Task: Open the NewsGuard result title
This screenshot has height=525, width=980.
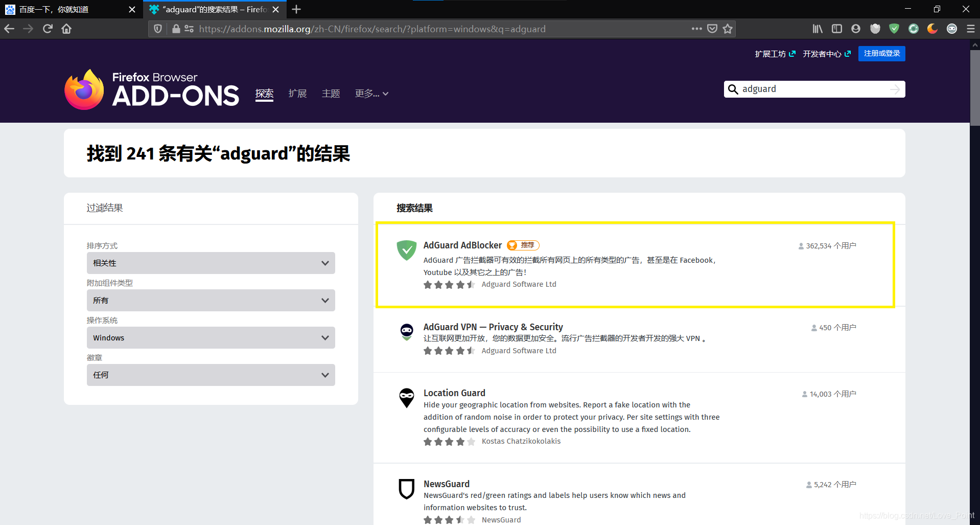Action: tap(447, 484)
